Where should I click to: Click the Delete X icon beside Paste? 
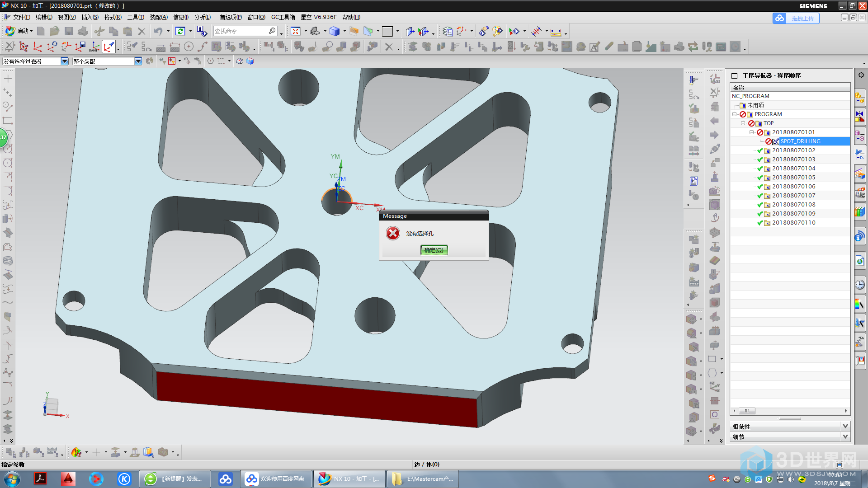pos(142,31)
